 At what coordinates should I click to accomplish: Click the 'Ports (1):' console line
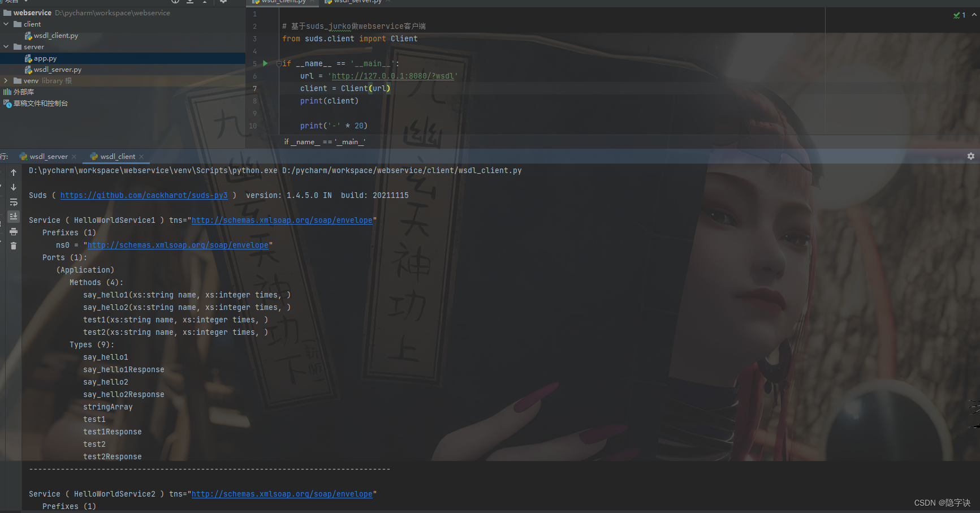[x=65, y=257]
